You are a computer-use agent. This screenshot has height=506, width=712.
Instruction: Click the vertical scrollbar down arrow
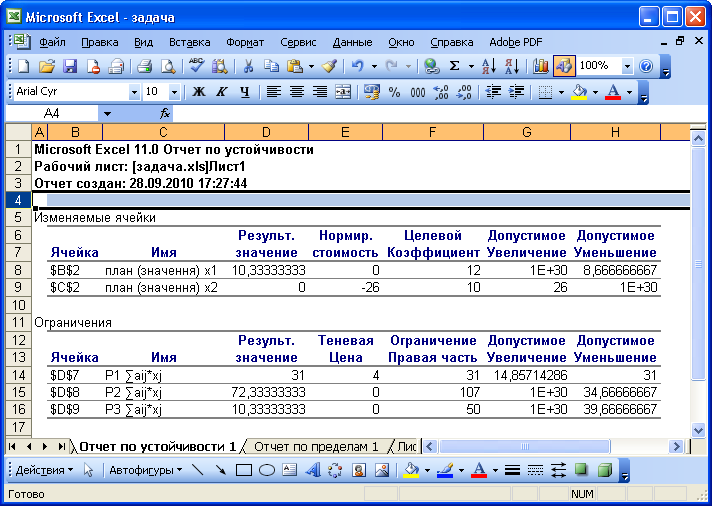698,430
